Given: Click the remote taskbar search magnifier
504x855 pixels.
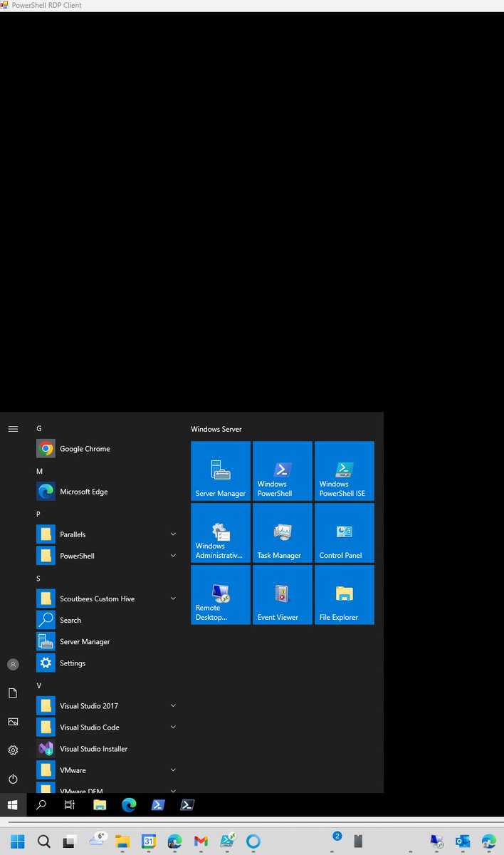Looking at the screenshot, I should tap(41, 805).
